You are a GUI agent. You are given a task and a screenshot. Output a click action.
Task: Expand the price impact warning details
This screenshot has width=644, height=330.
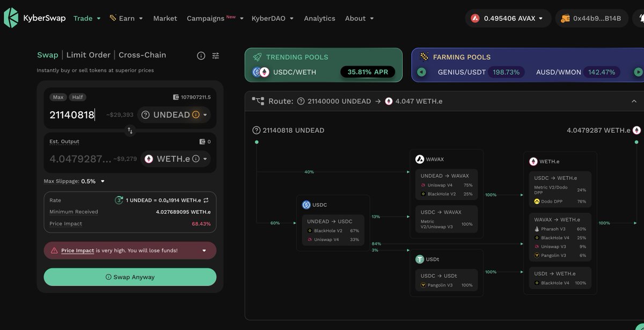[204, 250]
